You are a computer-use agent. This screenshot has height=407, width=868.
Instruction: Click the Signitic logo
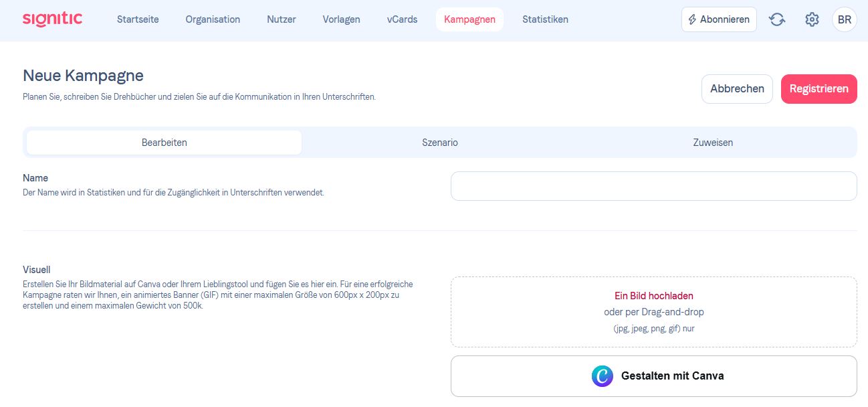point(52,19)
